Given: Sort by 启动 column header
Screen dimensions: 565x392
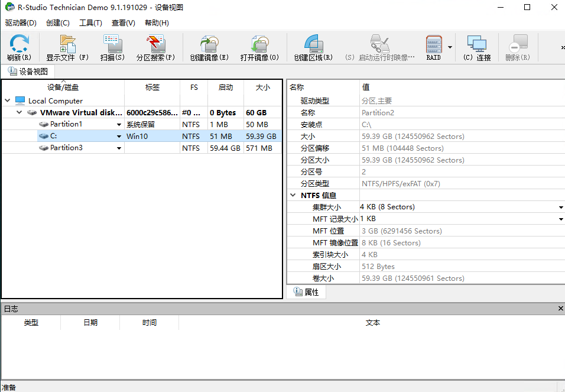Looking at the screenshot, I should 226,88.
